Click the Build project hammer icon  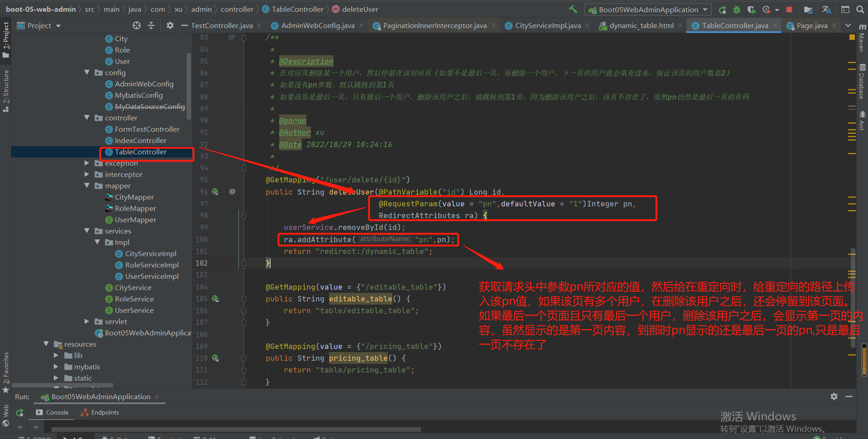tap(573, 9)
